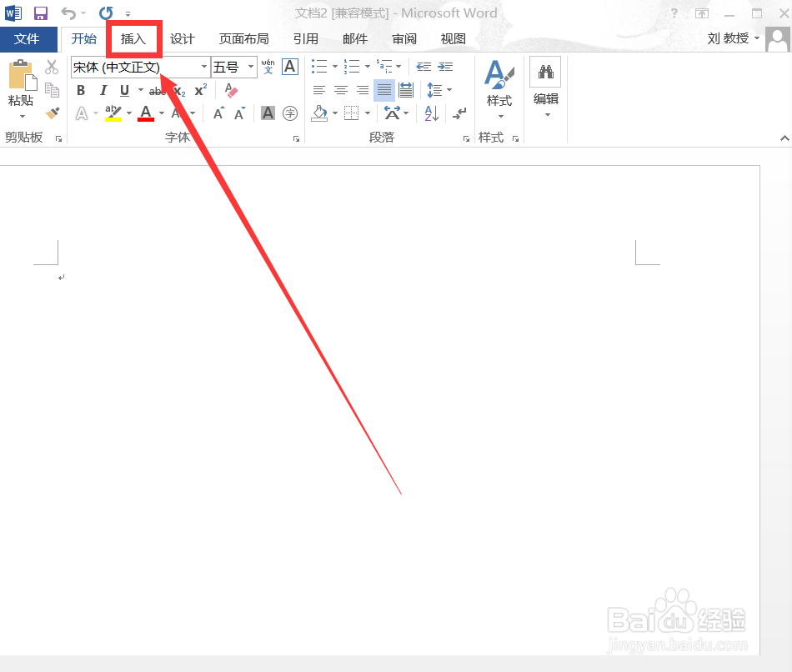Apply underline to the text
This screenshot has width=792, height=672.
(123, 90)
